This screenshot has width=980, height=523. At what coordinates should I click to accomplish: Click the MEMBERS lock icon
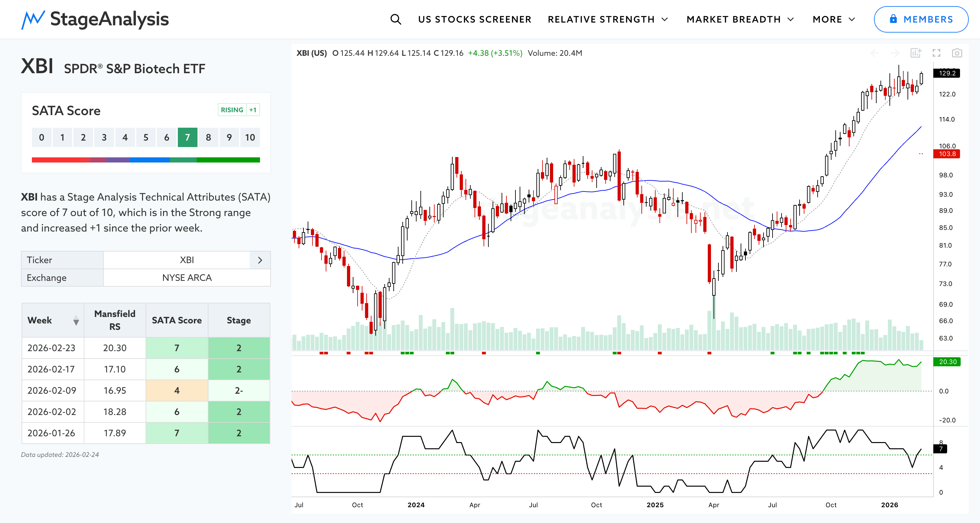click(x=893, y=19)
